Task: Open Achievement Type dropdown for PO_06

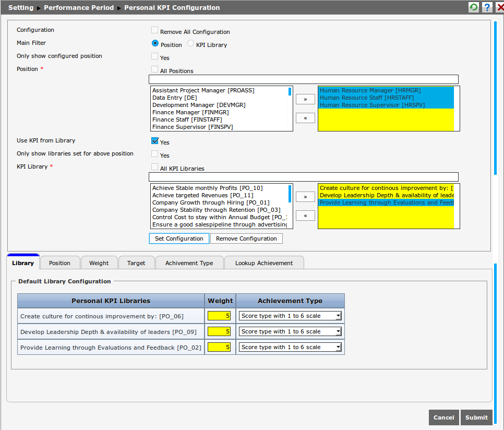Action: click(290, 316)
